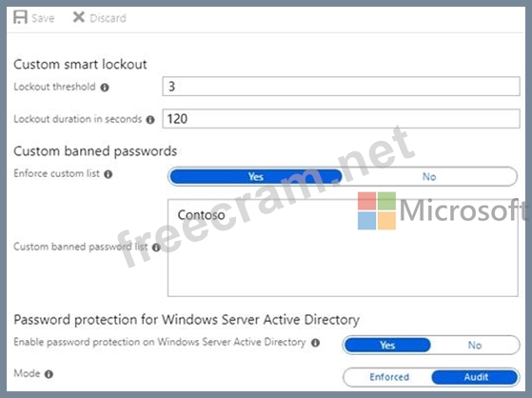Click the Contoso entry in the banned list

click(x=201, y=215)
